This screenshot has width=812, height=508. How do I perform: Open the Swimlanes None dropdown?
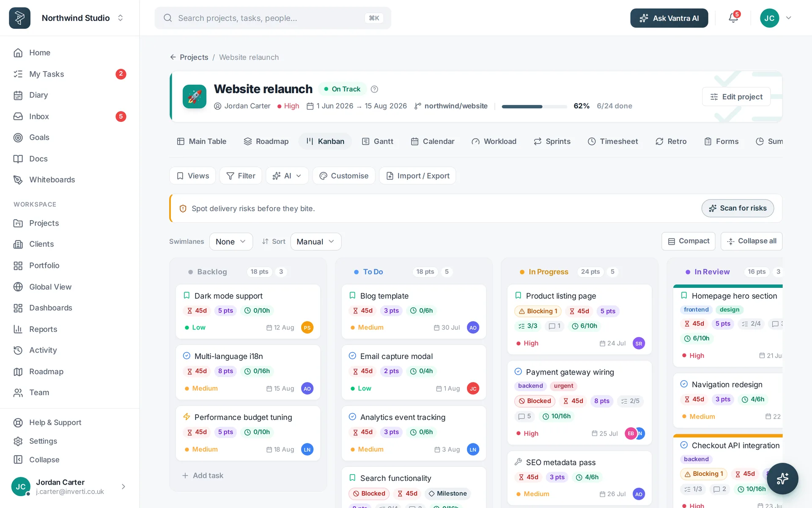(x=231, y=242)
